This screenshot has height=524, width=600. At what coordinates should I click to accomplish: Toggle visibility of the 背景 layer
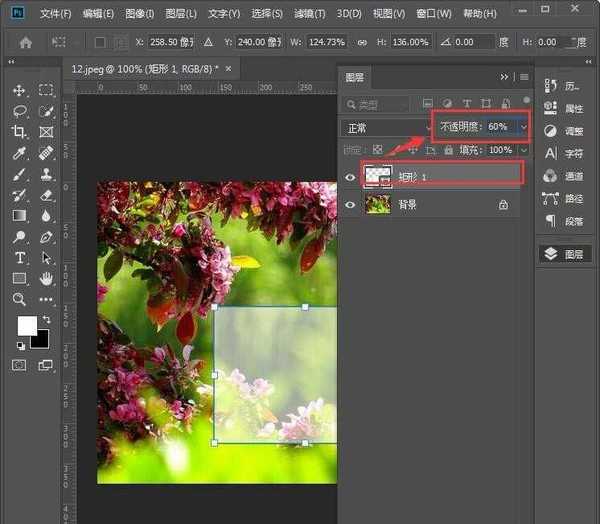coord(350,204)
